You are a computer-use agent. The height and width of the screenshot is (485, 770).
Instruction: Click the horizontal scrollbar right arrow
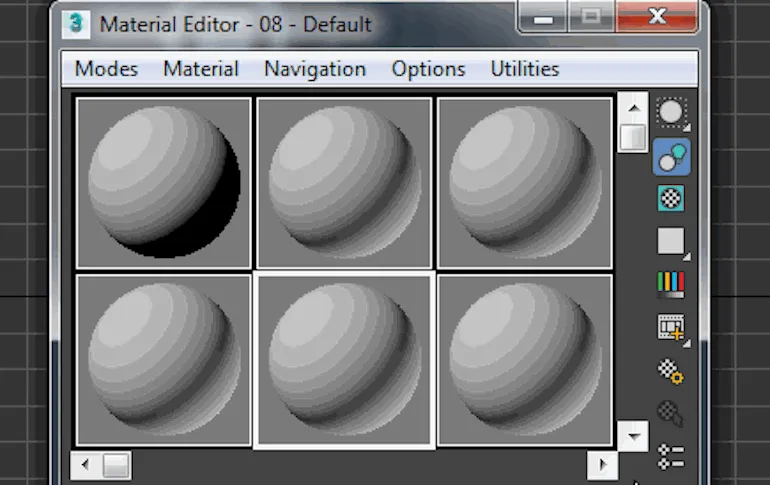[x=602, y=465]
